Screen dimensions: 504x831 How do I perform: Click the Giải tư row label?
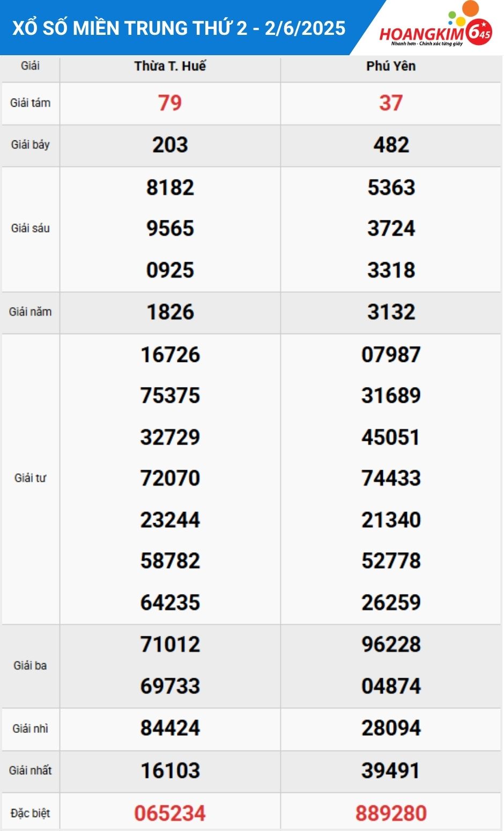(x=31, y=478)
